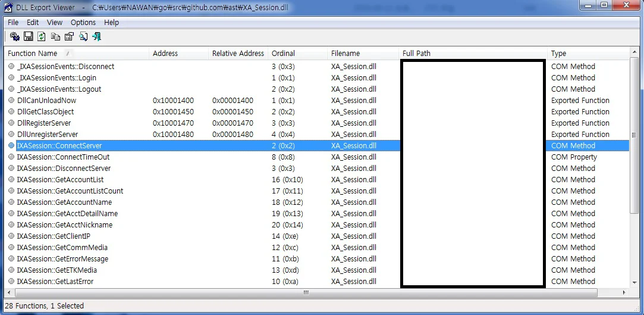644x315 pixels.
Task: Click the DLL Export Viewer title bar icon
Action: point(8,7)
